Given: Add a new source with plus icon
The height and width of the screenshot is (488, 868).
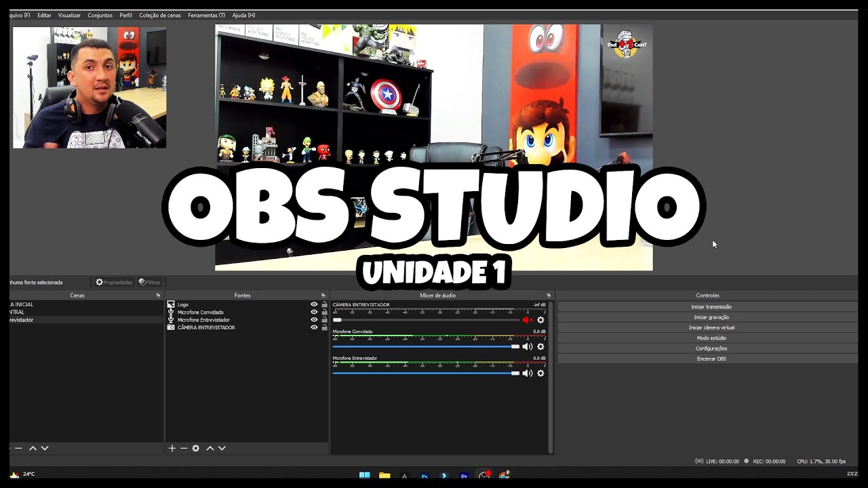Looking at the screenshot, I should (172, 448).
